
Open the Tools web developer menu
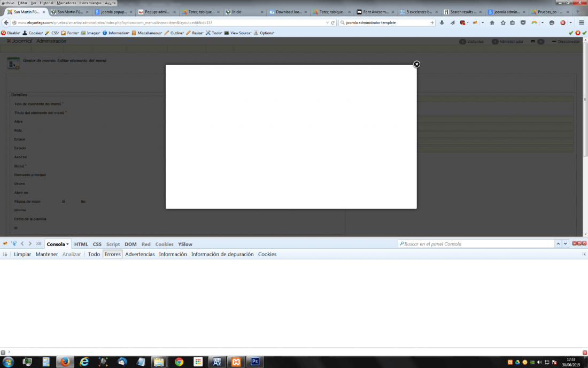214,33
